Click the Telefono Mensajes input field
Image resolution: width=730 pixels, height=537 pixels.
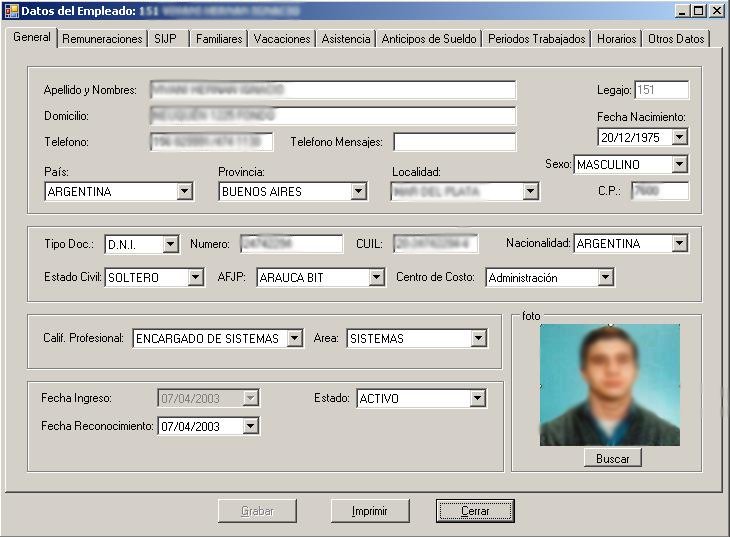click(454, 142)
